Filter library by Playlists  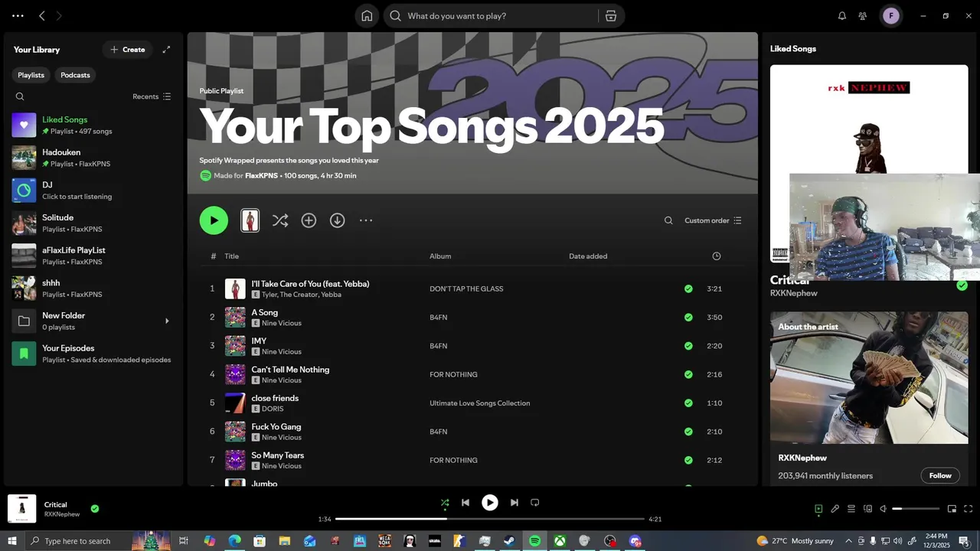(31, 75)
